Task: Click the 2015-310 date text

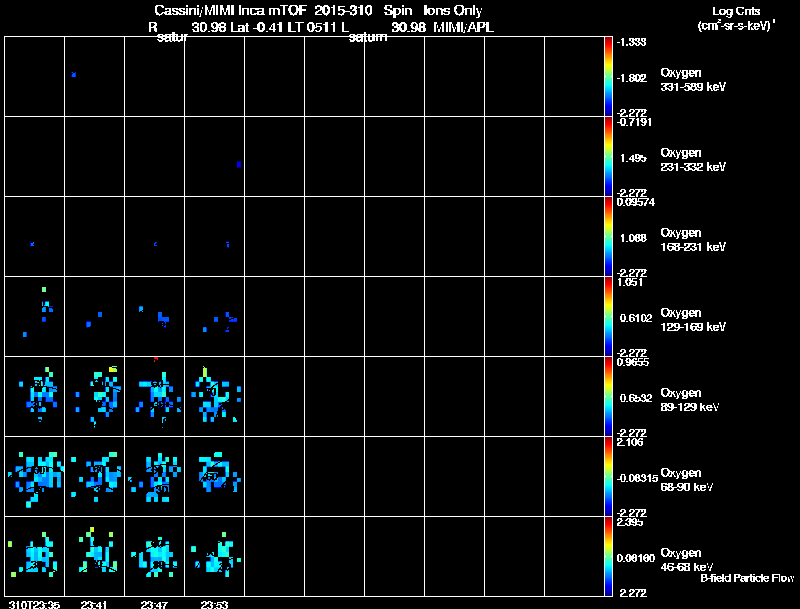Action: tap(343, 11)
